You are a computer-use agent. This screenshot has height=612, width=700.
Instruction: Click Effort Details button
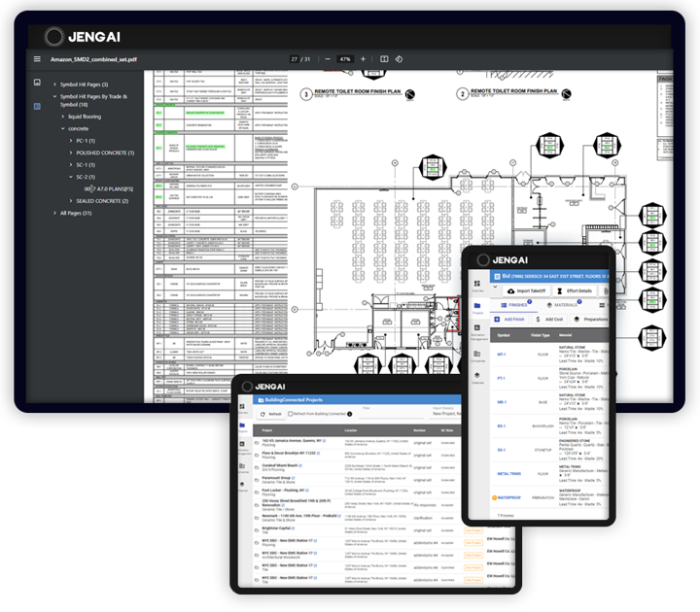pyautogui.click(x=575, y=290)
